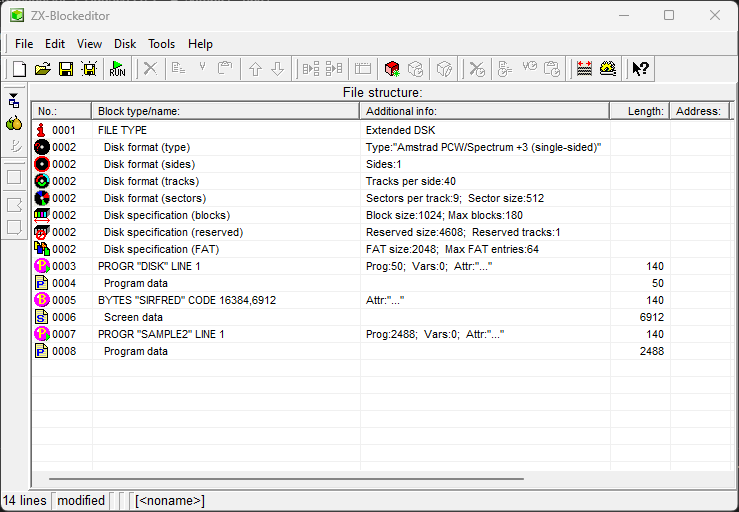This screenshot has height=512, width=739.
Task: Click the grayed pencil icon in left sidebar
Action: point(15,146)
